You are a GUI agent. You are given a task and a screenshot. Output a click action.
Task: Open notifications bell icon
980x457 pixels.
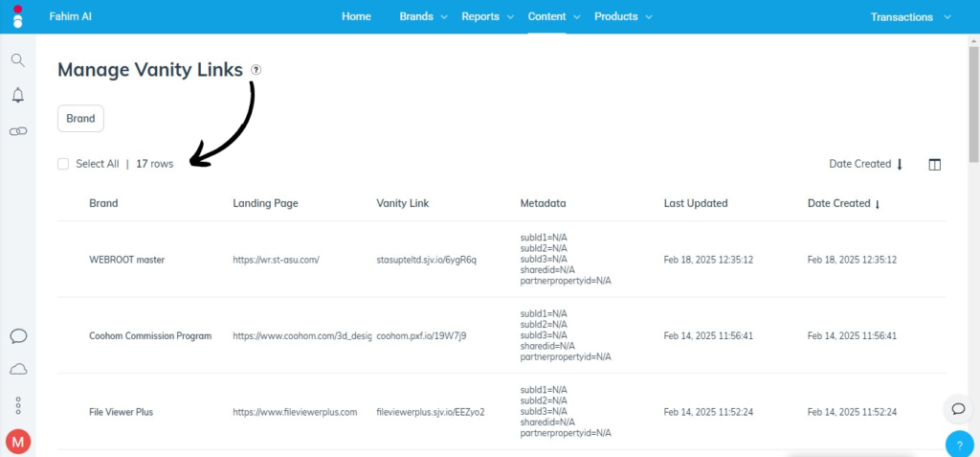(17, 95)
